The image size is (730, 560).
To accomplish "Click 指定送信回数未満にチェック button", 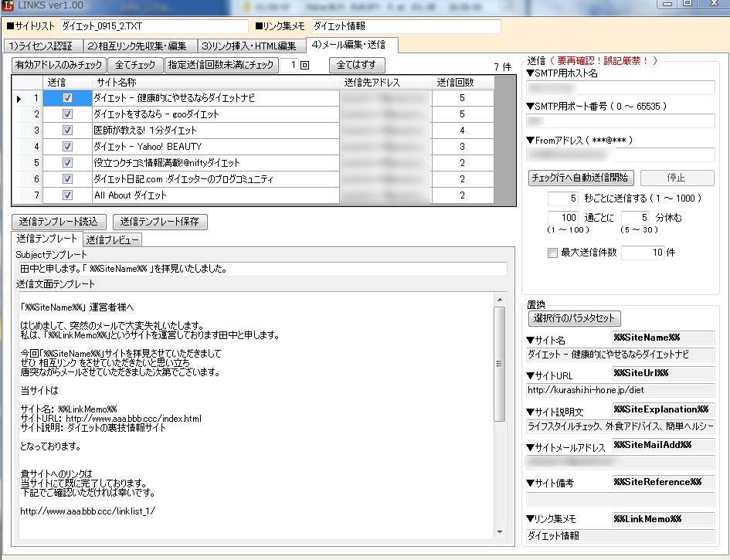I will pyautogui.click(x=221, y=65).
